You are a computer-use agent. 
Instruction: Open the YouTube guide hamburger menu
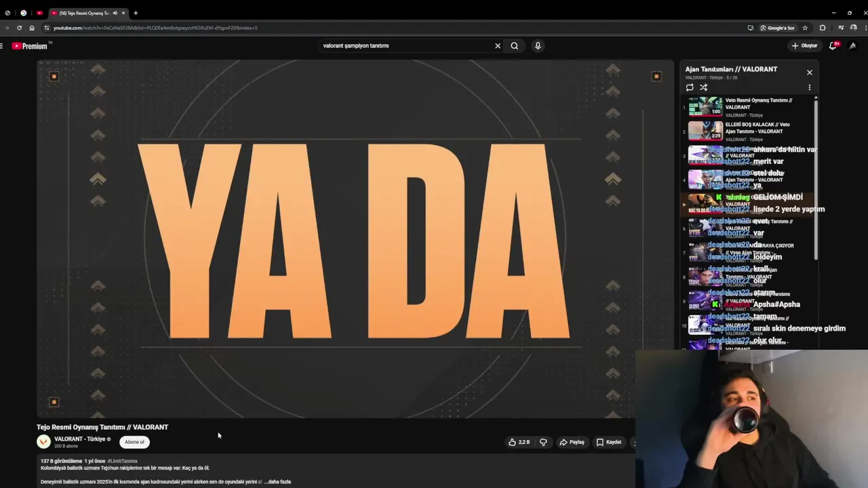point(2,46)
